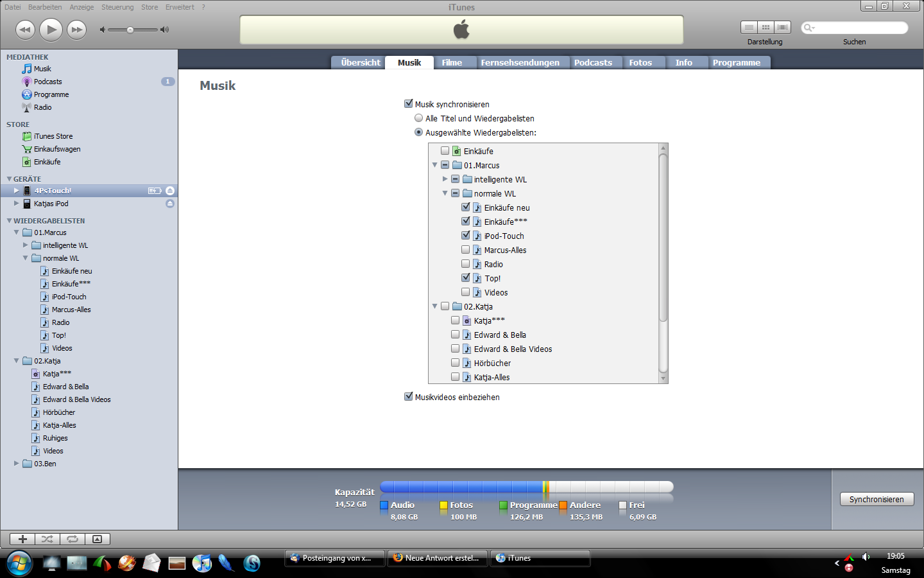
Task: Open the Filme tab
Action: pos(452,62)
